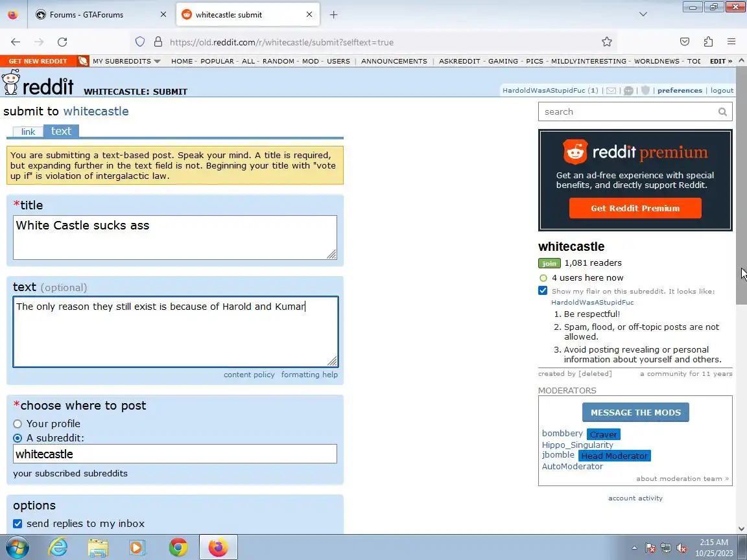This screenshot has height=560, width=747.
Task: Click into the text body area
Action: tap(175, 332)
